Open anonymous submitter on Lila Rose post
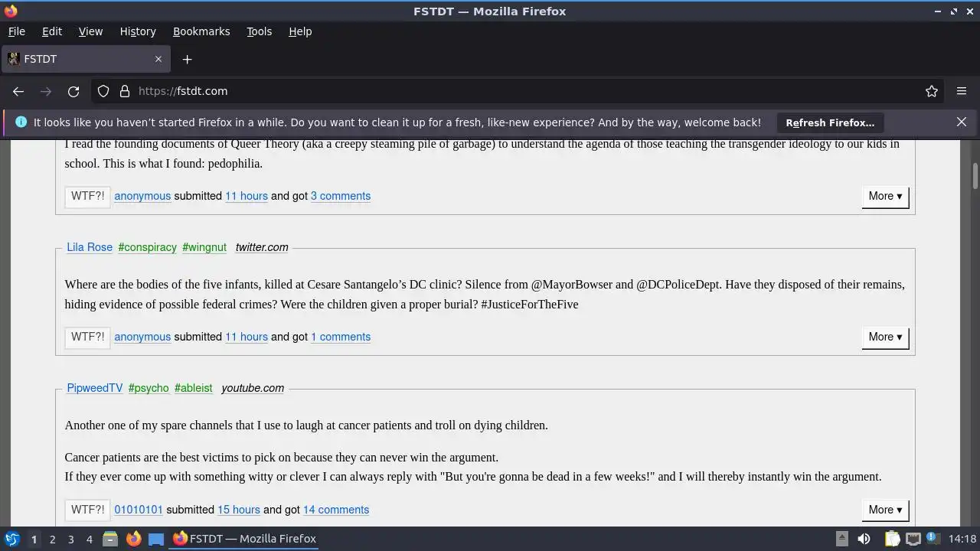The image size is (980, 551). (x=142, y=337)
